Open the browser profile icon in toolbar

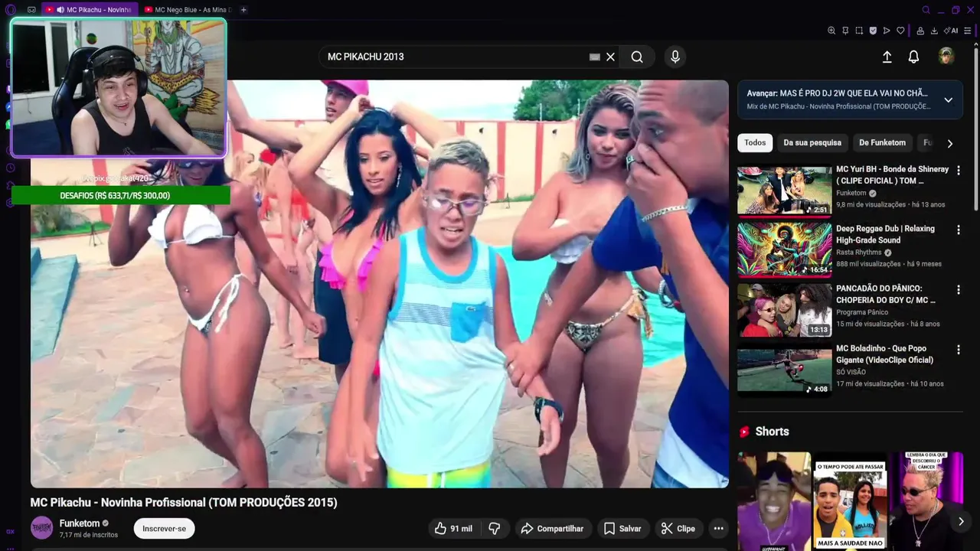(x=920, y=31)
